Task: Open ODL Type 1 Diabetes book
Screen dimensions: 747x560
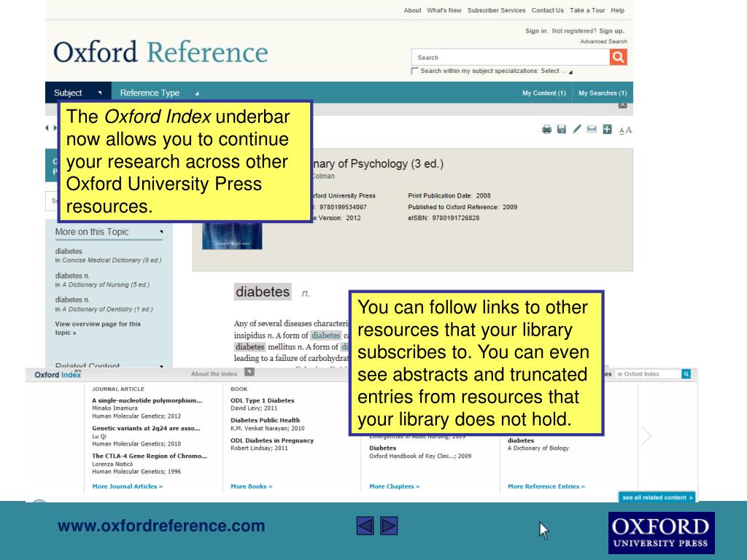Action: [x=263, y=400]
